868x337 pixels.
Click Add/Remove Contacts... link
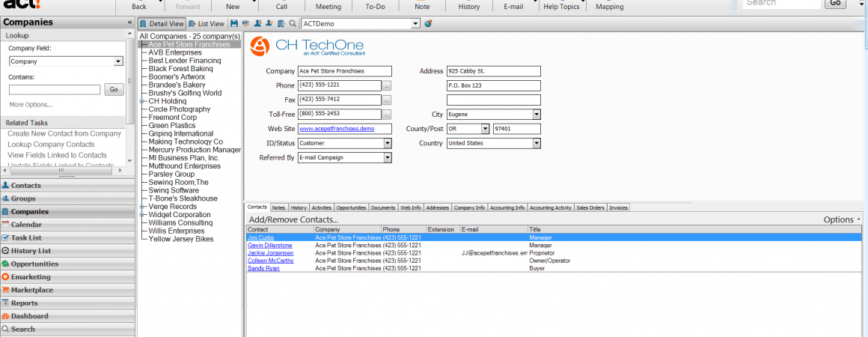pyautogui.click(x=293, y=219)
